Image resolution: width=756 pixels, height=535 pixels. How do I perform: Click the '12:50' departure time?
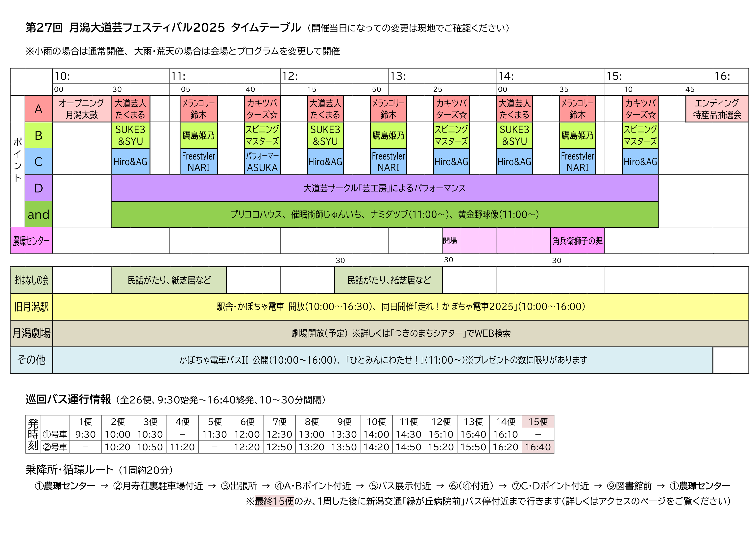point(280,447)
